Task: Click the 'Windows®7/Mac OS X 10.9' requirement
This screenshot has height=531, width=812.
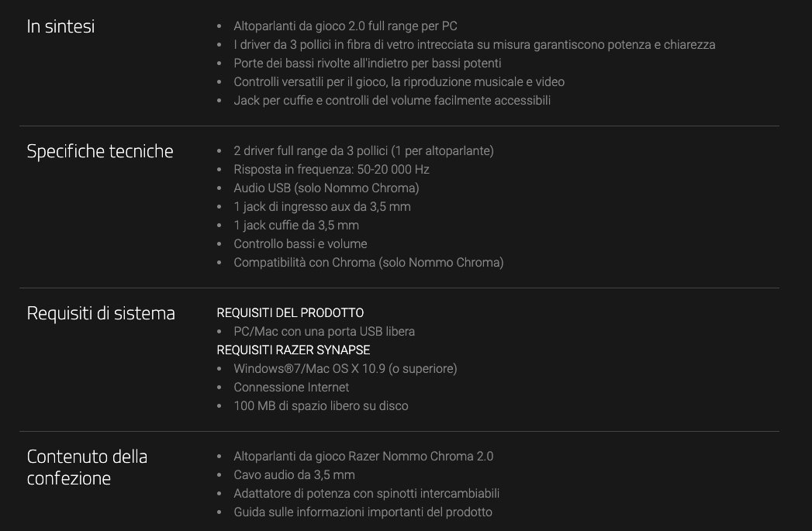Action: pyautogui.click(x=345, y=368)
